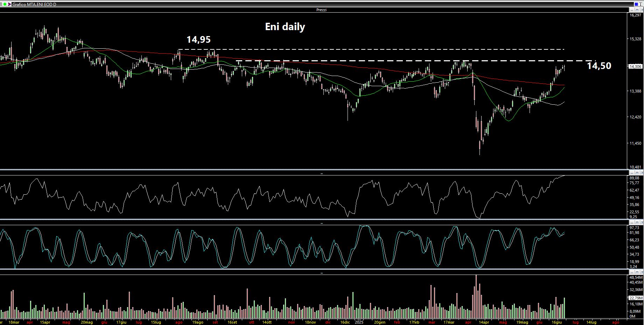Image resolution: width=644 pixels, height=325 pixels.
Task: Click the 12,420 price axis label
Action: coord(635,117)
